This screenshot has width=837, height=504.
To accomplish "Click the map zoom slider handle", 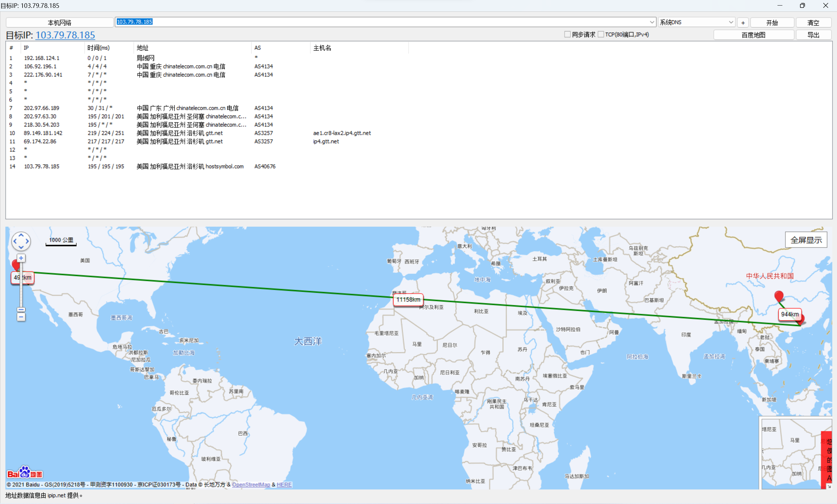I will pos(21,310).
